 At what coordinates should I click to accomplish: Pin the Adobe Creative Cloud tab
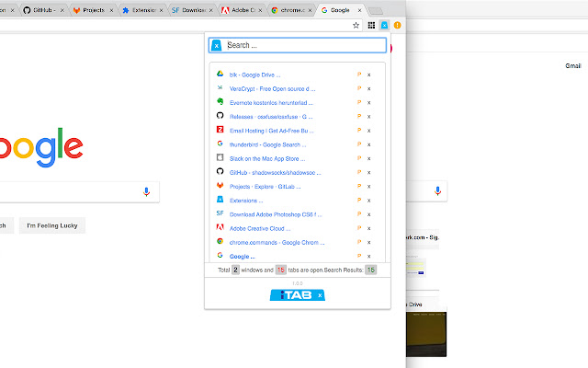[x=359, y=228]
